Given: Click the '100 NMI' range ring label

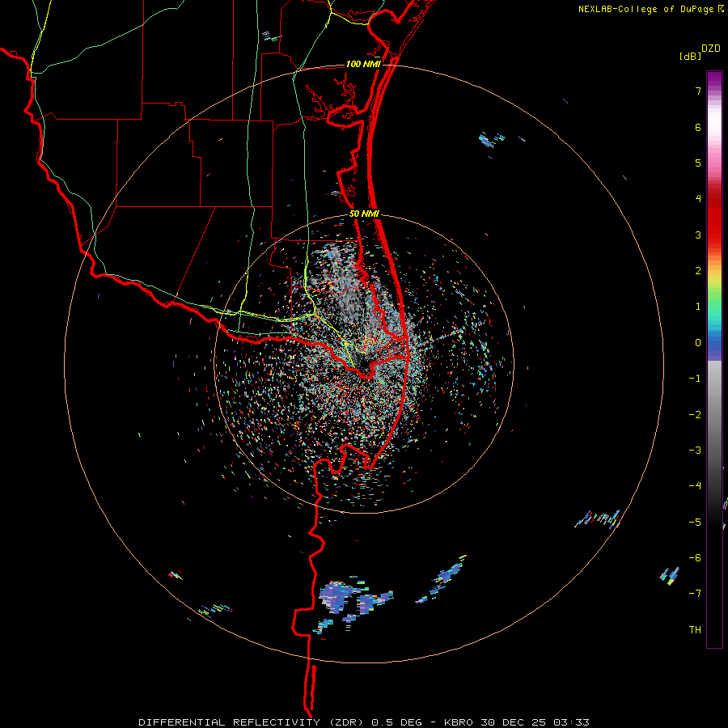Looking at the screenshot, I should [x=363, y=64].
